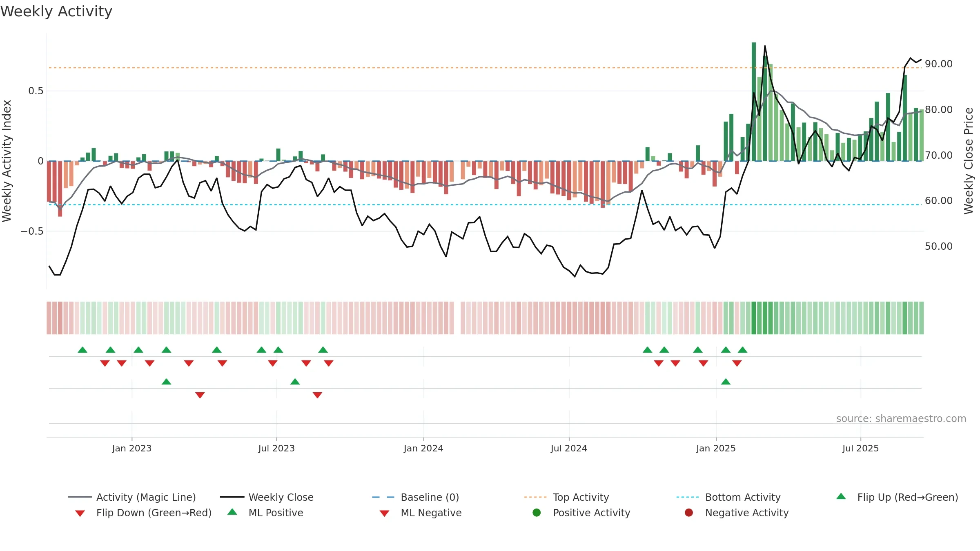Click the Jul 2024 axis label
The height and width of the screenshot is (551, 980).
coord(569,448)
